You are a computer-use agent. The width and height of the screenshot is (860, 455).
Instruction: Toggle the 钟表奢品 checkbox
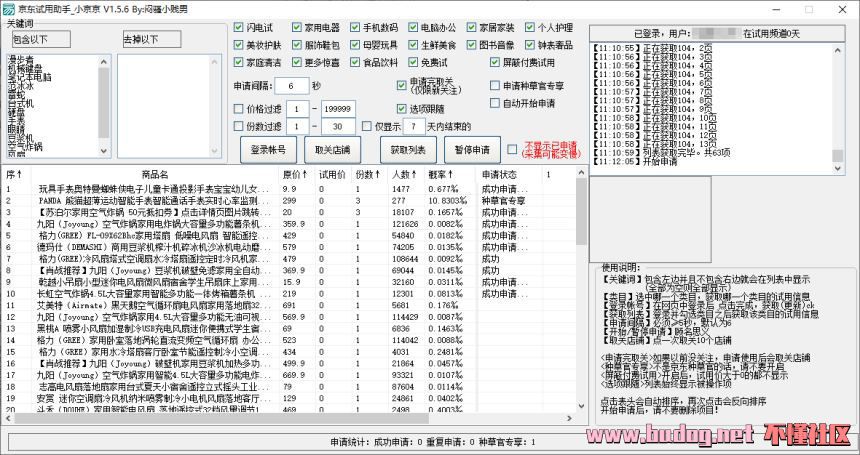530,45
